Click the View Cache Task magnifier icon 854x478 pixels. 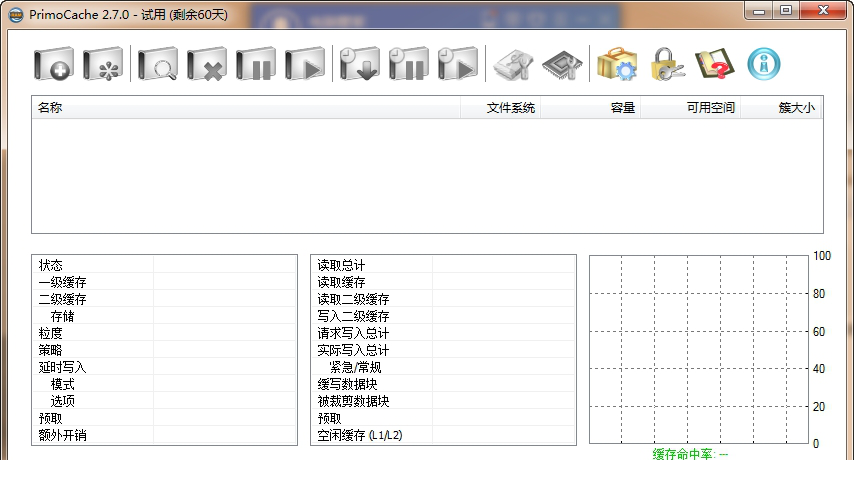point(157,64)
